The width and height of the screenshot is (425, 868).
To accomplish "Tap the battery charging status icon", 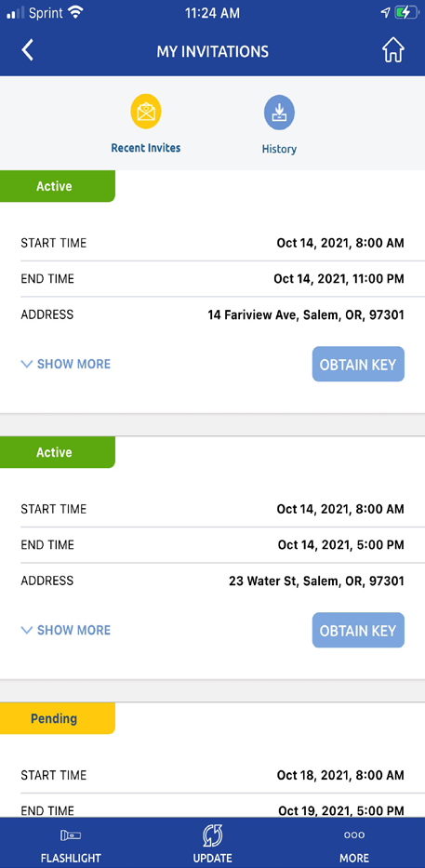I will coord(406,13).
